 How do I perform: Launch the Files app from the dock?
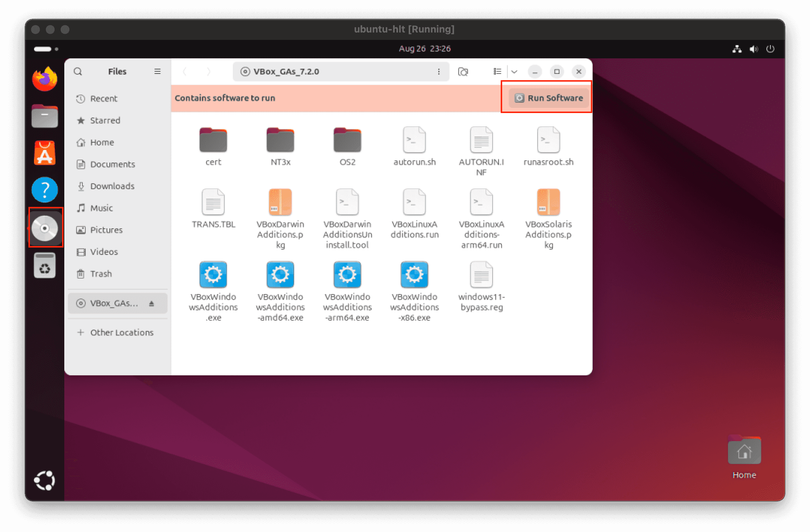pos(45,116)
